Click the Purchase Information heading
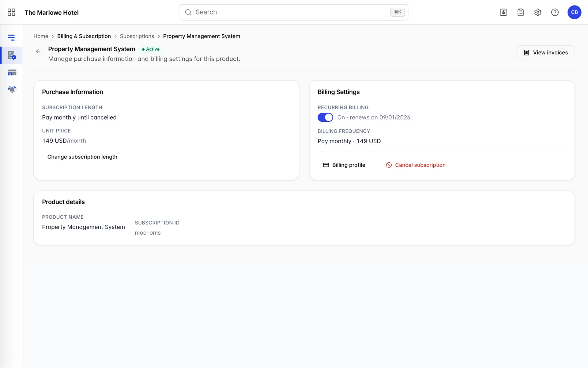The height and width of the screenshot is (368, 588). [x=73, y=92]
